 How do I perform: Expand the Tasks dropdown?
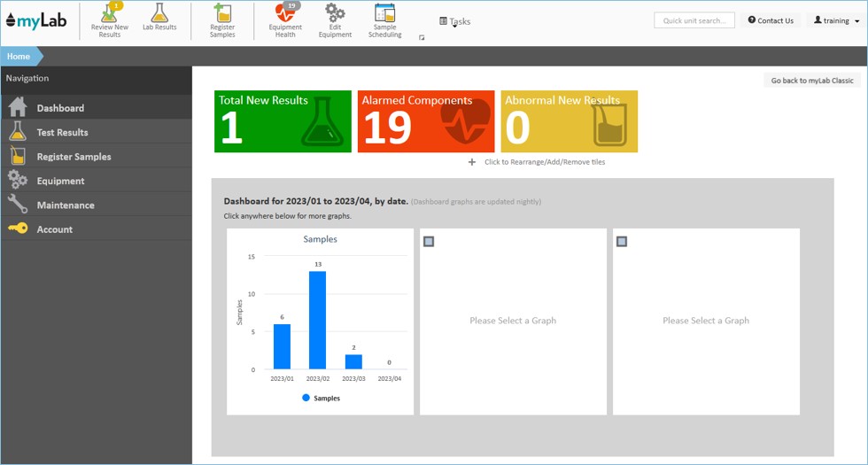455,21
